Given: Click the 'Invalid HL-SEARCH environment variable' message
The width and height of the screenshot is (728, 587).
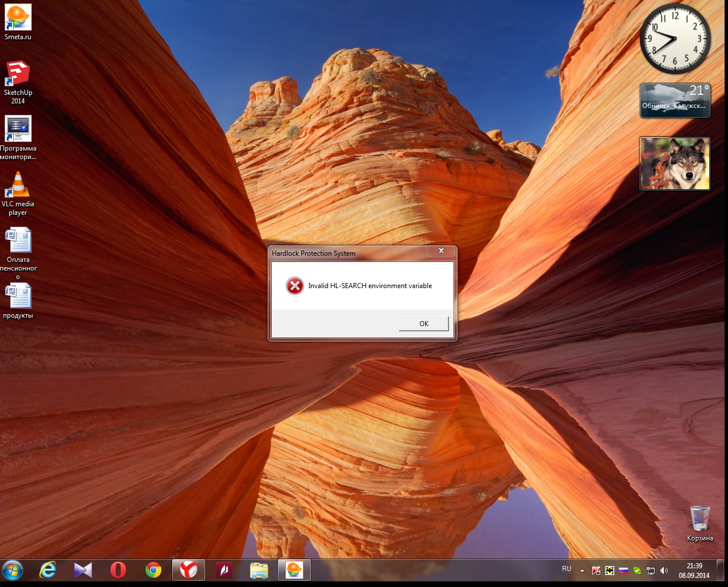Looking at the screenshot, I should pyautogui.click(x=370, y=286).
